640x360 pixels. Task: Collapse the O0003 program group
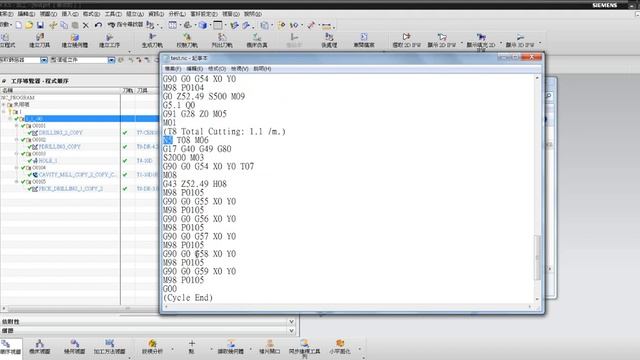click(x=17, y=153)
